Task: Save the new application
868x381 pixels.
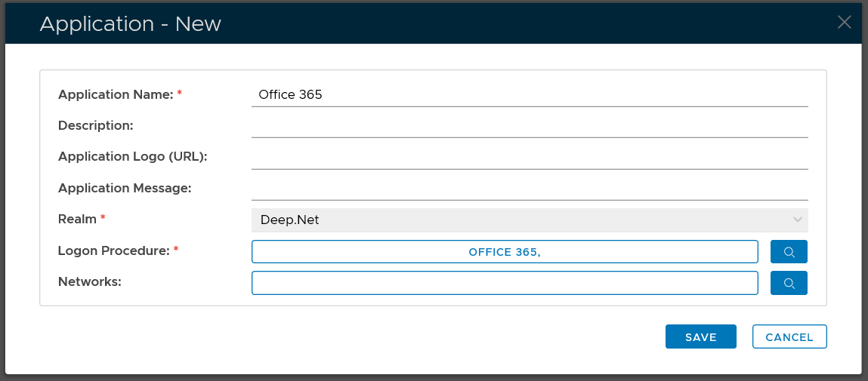Action: tap(700, 337)
